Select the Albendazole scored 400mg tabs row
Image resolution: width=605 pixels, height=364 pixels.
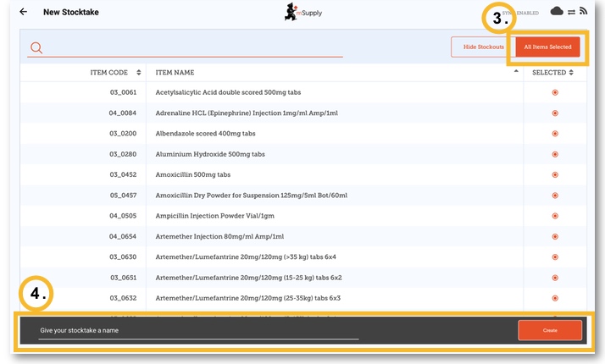coord(206,134)
